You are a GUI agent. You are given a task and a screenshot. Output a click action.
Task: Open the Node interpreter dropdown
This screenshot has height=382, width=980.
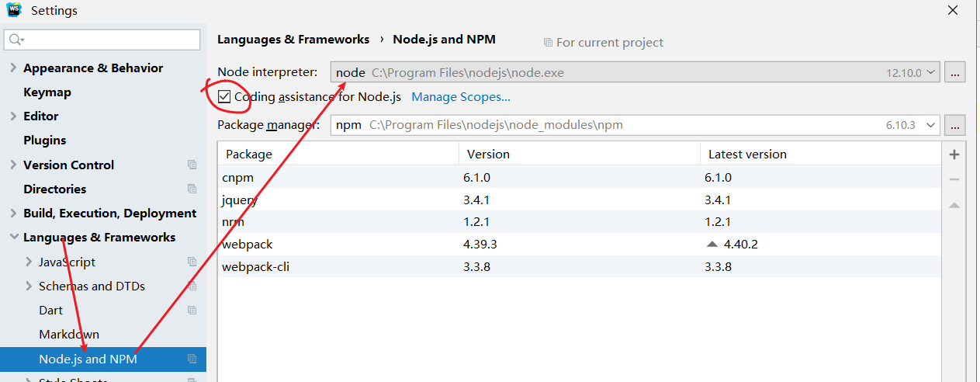click(931, 72)
